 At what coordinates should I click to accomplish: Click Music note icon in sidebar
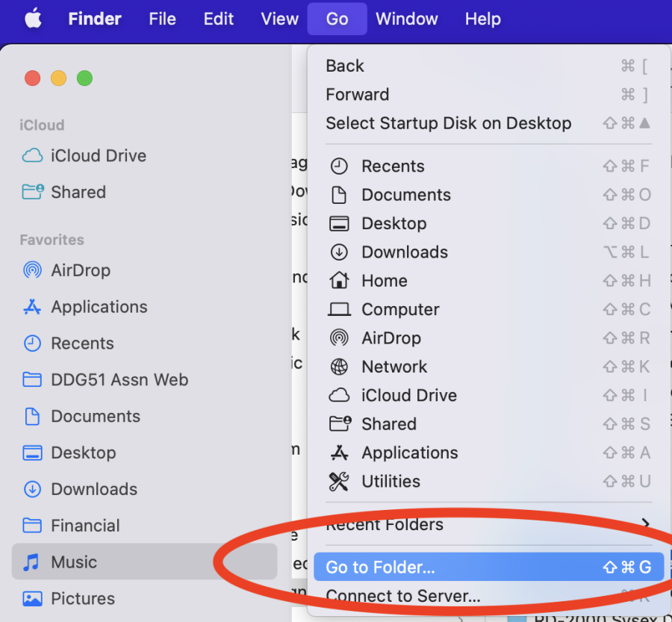31,562
